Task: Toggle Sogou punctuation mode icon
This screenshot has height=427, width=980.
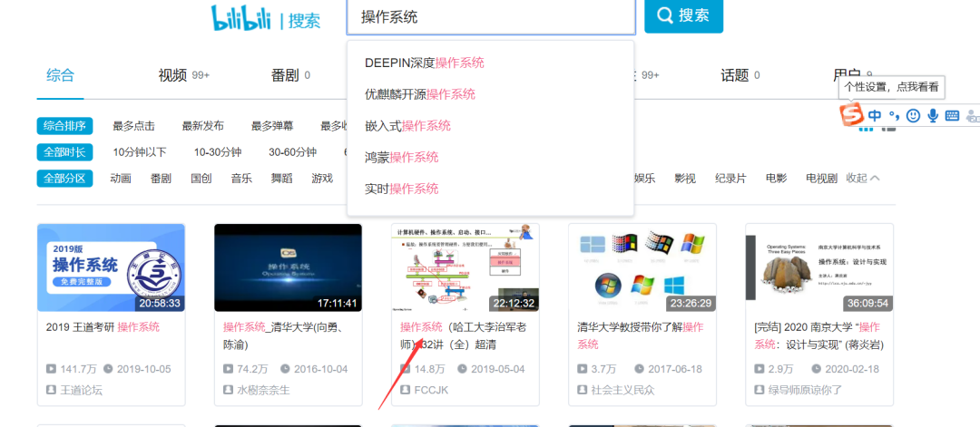Action: pyautogui.click(x=894, y=115)
